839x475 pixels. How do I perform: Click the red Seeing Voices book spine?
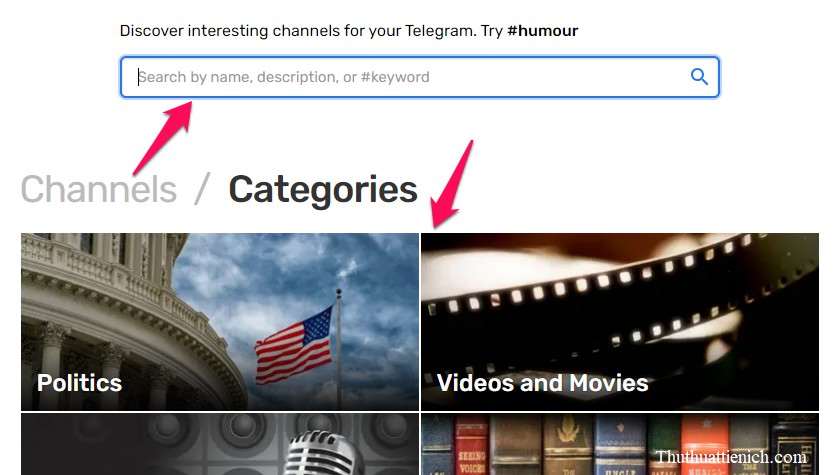(471, 445)
